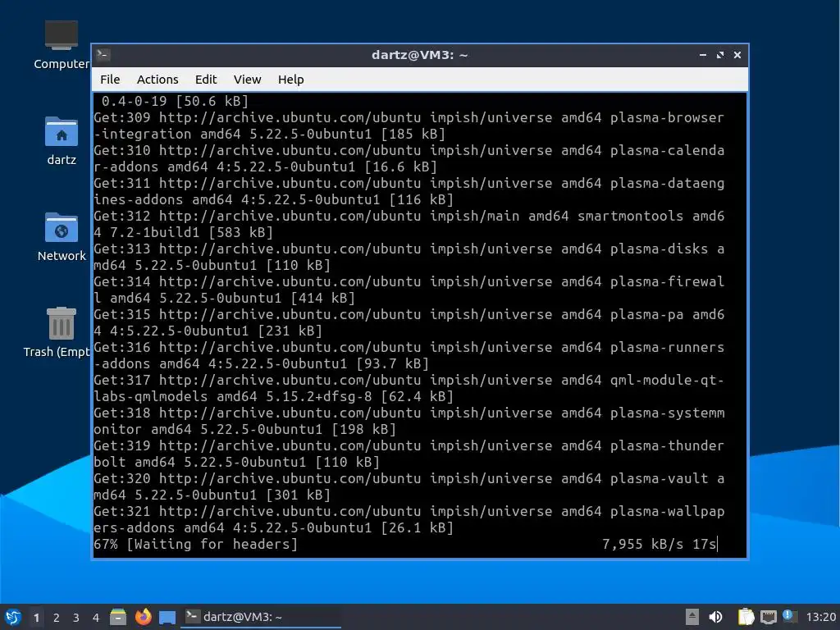Launch the file manager from taskbar

coord(118,617)
